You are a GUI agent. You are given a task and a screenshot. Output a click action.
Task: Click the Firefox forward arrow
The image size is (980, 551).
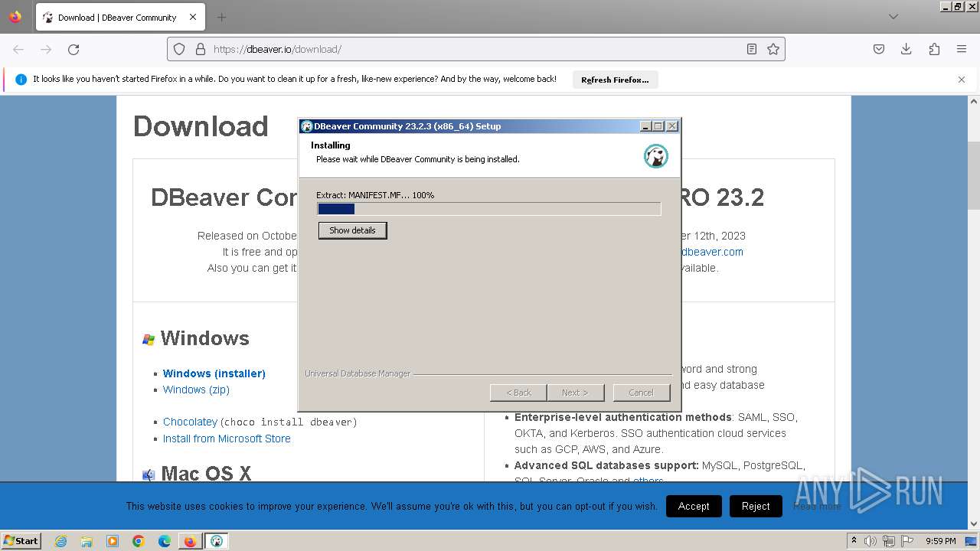(x=46, y=49)
